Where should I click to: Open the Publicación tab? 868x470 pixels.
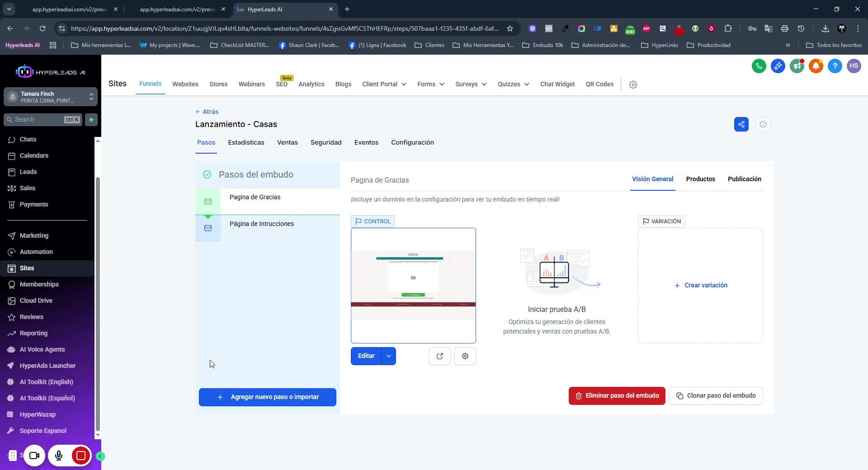click(744, 179)
